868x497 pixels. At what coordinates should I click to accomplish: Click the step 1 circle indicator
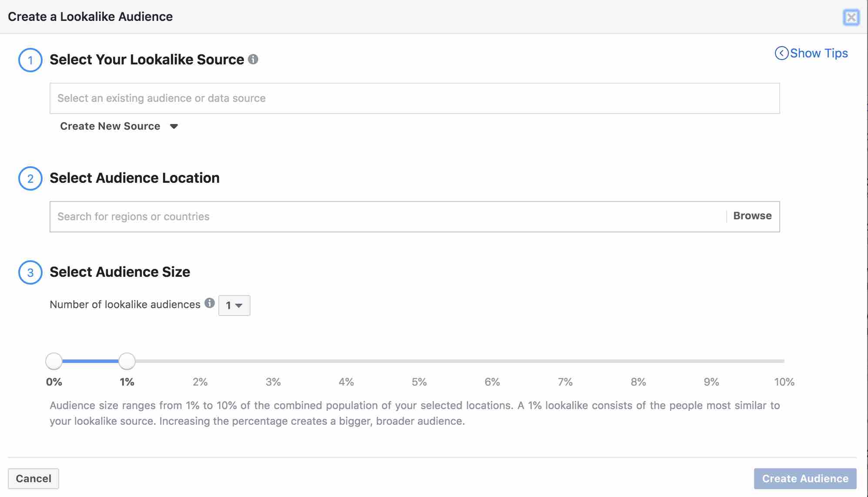tap(30, 60)
